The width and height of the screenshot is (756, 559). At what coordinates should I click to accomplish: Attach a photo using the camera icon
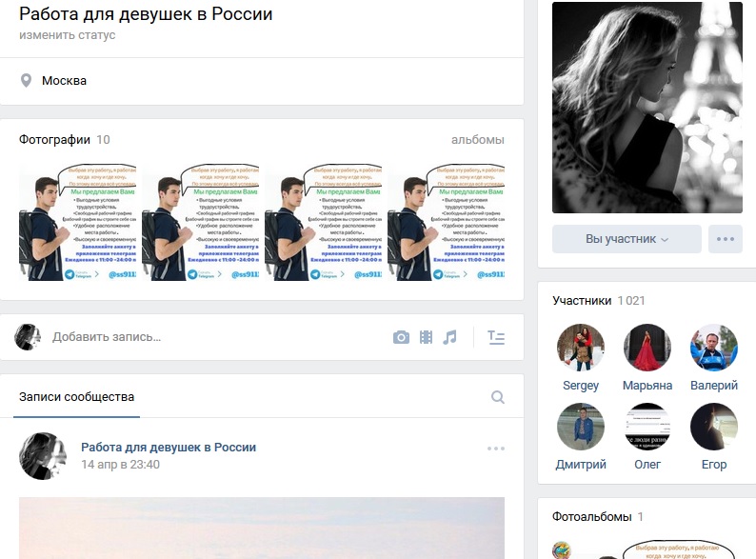[401, 337]
